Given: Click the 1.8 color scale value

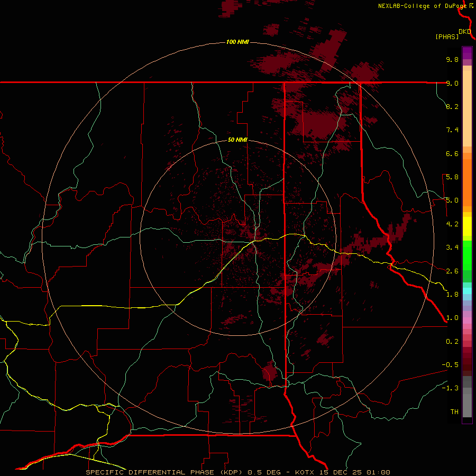Looking at the screenshot, I should click(x=452, y=294).
